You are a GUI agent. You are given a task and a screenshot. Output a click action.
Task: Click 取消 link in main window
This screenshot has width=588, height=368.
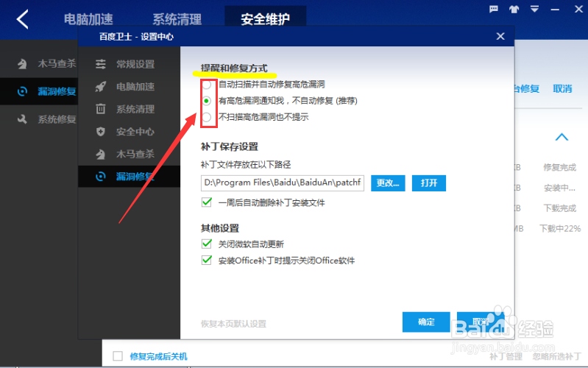click(x=562, y=89)
